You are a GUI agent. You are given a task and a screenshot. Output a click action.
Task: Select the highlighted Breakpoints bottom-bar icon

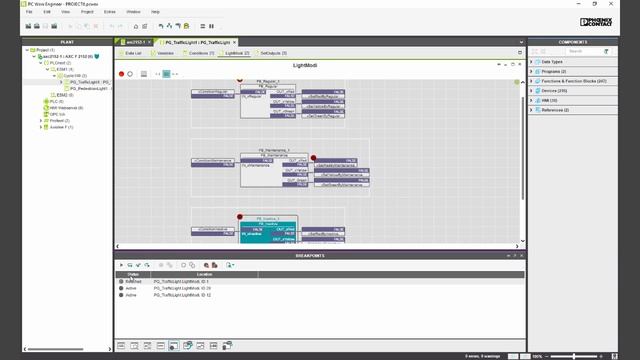tap(174, 346)
